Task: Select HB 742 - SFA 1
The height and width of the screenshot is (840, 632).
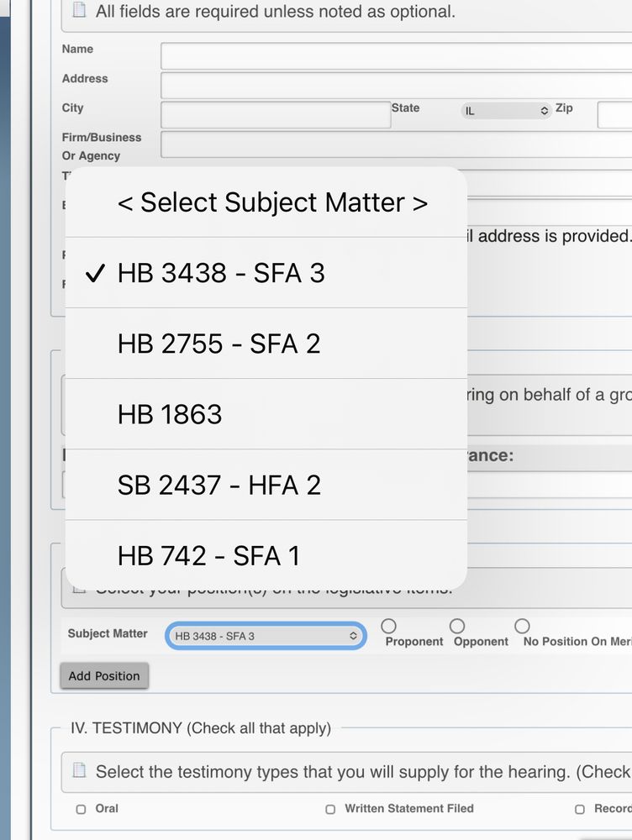Action: tap(266, 554)
